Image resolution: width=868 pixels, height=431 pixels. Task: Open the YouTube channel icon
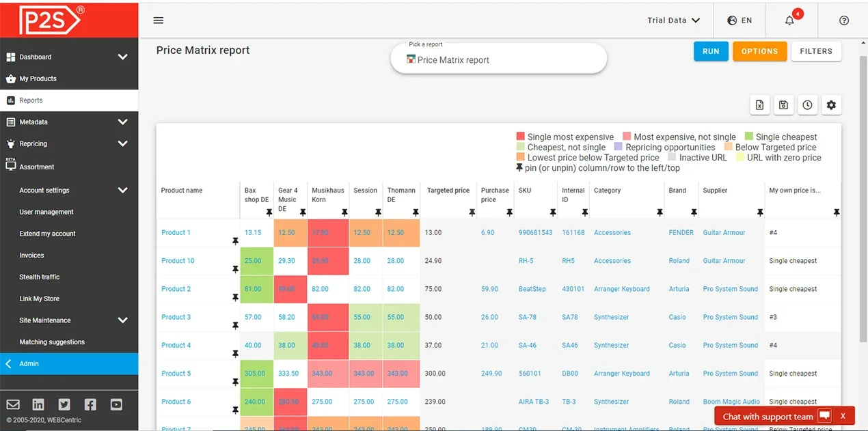[116, 404]
